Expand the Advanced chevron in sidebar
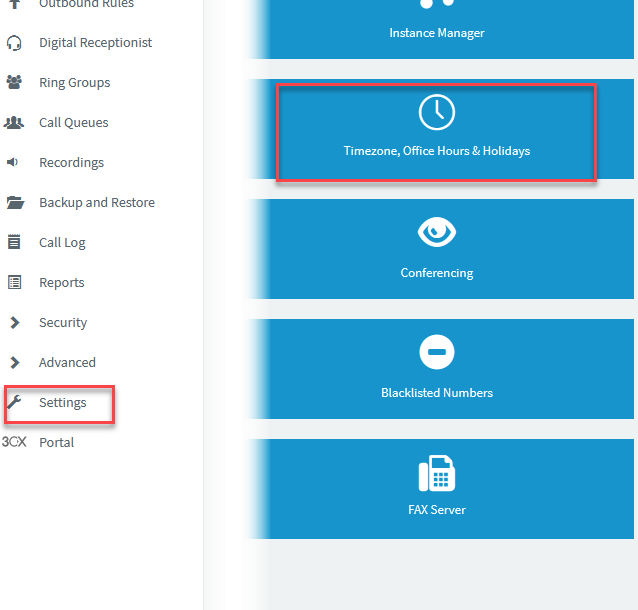 pos(15,362)
